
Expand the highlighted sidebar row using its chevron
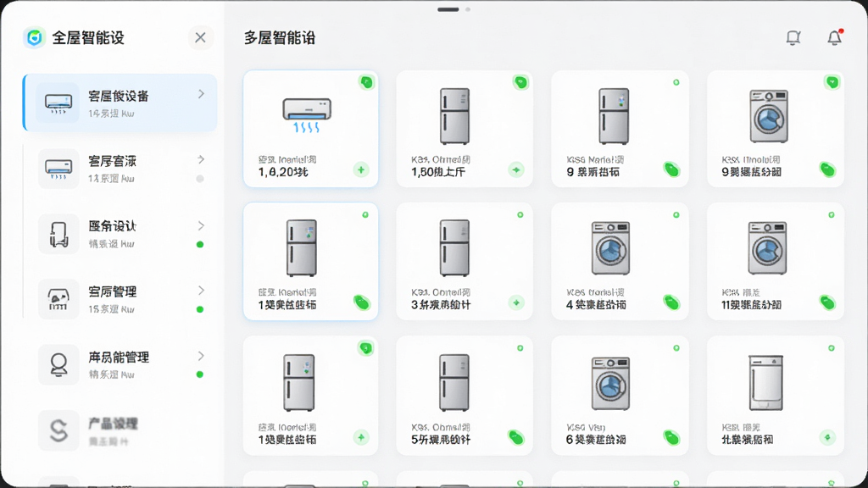coord(201,94)
